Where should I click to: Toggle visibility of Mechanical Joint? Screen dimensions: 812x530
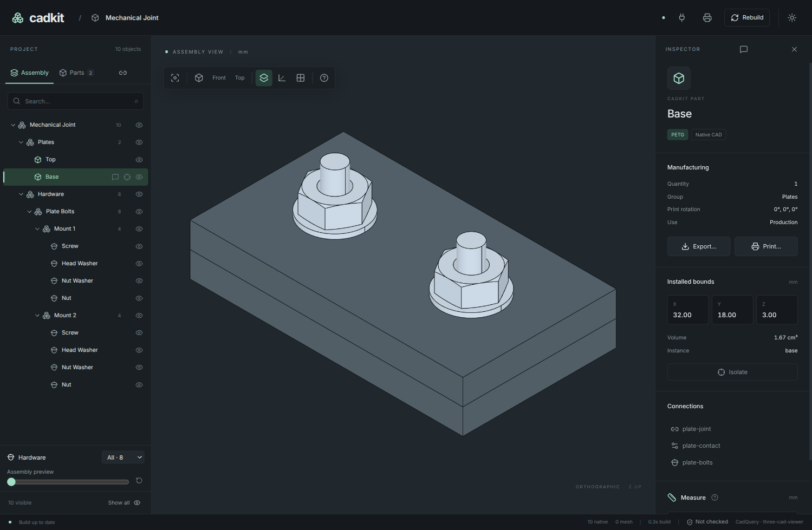pyautogui.click(x=139, y=125)
